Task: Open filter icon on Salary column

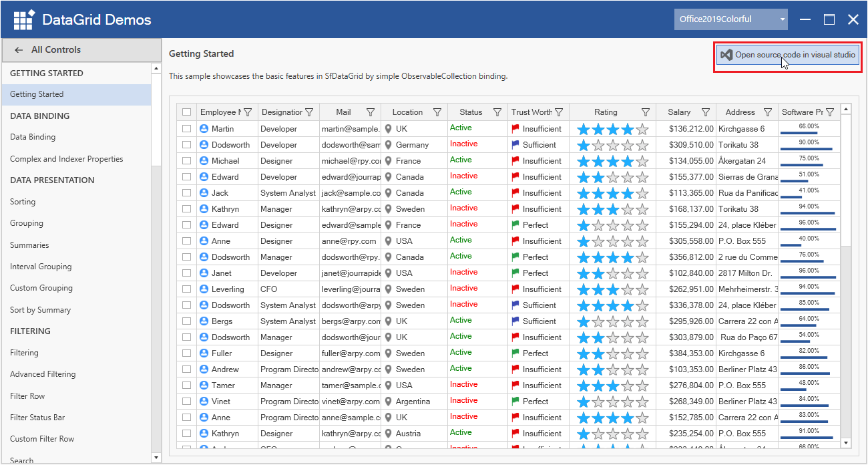Action: (706, 112)
